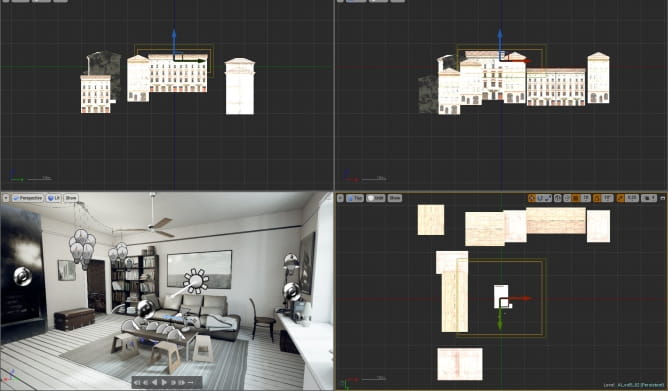Open the scale snap value dropdown
668x391 pixels.
(632, 198)
